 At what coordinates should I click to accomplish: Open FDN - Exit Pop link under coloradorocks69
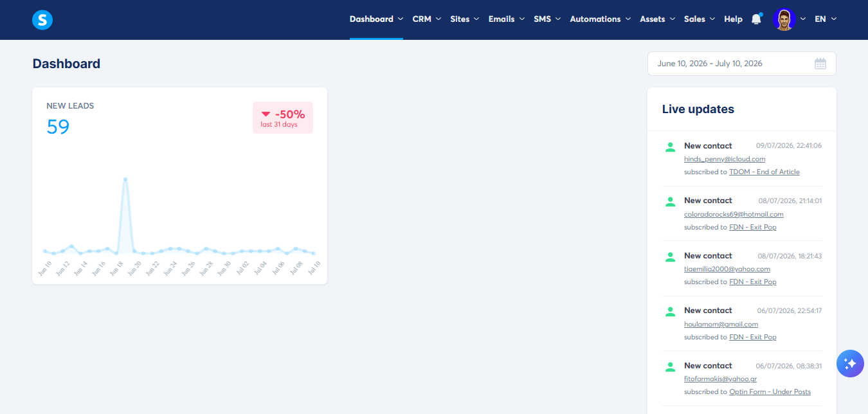coord(753,228)
